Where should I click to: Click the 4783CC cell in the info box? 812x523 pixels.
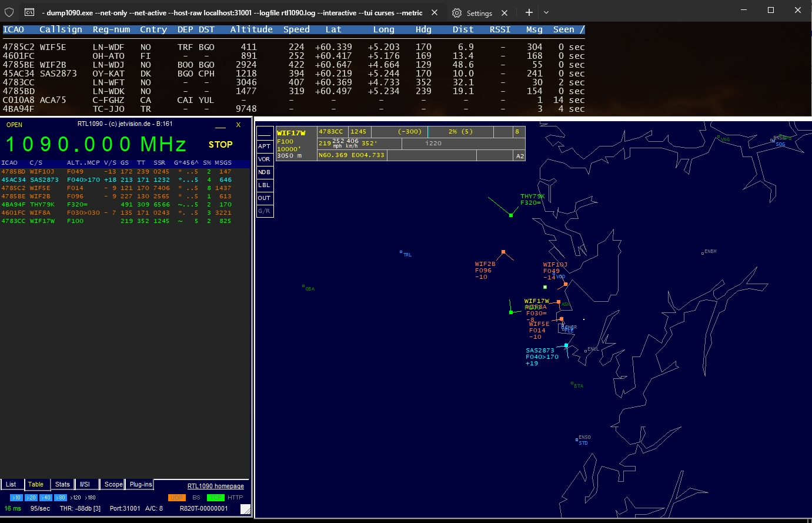[x=332, y=132]
